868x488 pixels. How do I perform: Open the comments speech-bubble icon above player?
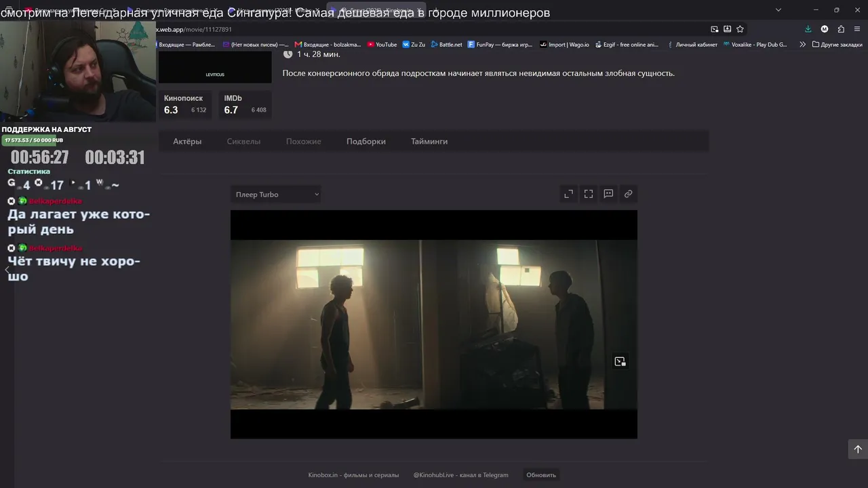coord(608,194)
